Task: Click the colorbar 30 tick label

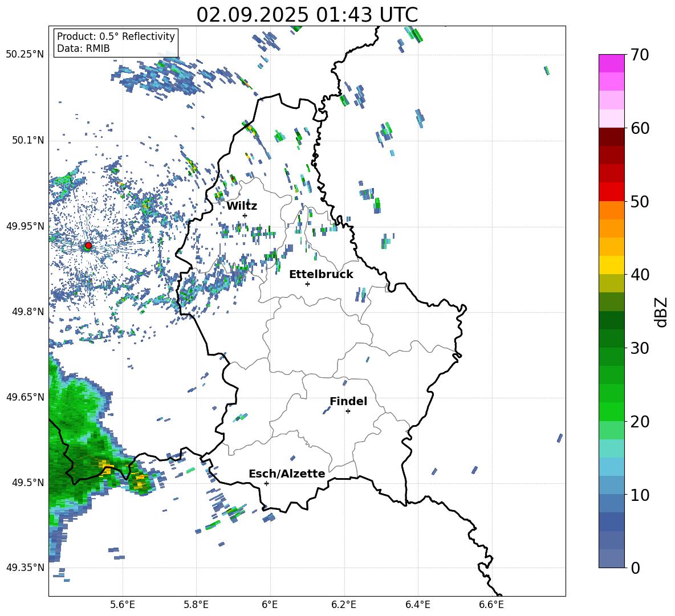Action: 640,348
